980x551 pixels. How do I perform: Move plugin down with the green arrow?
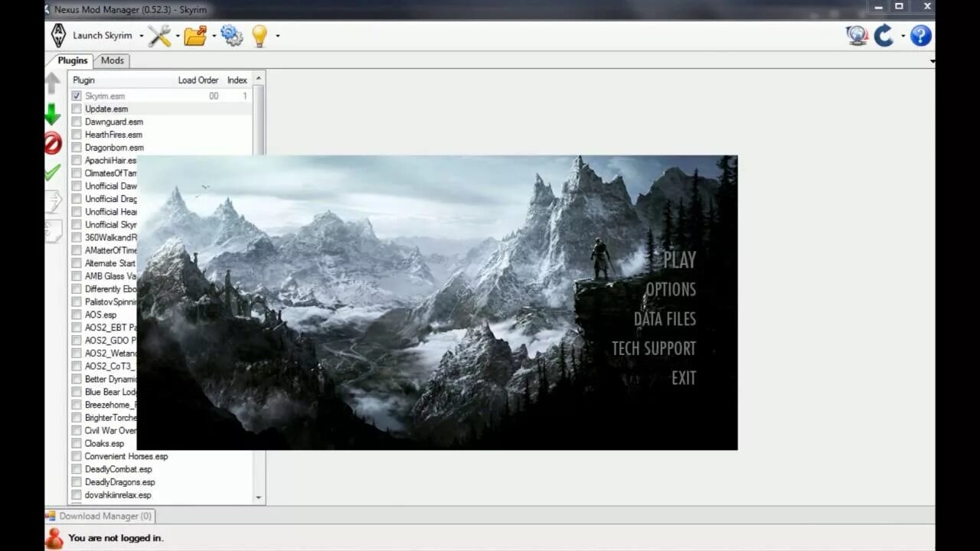tap(52, 114)
